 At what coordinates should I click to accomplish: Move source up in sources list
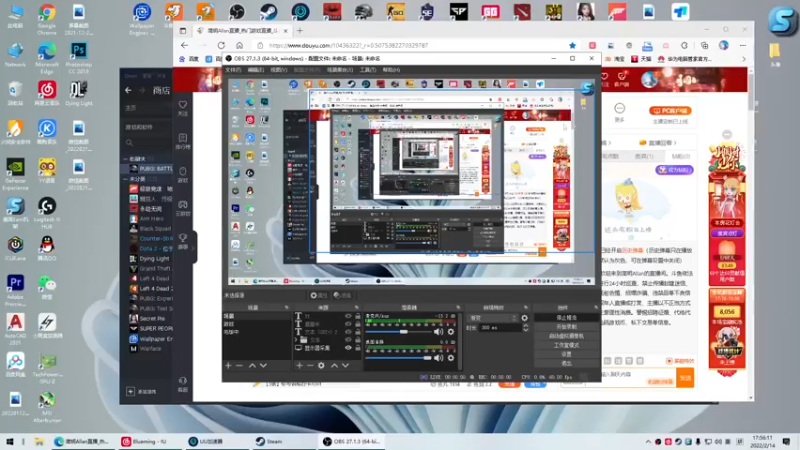[334, 365]
